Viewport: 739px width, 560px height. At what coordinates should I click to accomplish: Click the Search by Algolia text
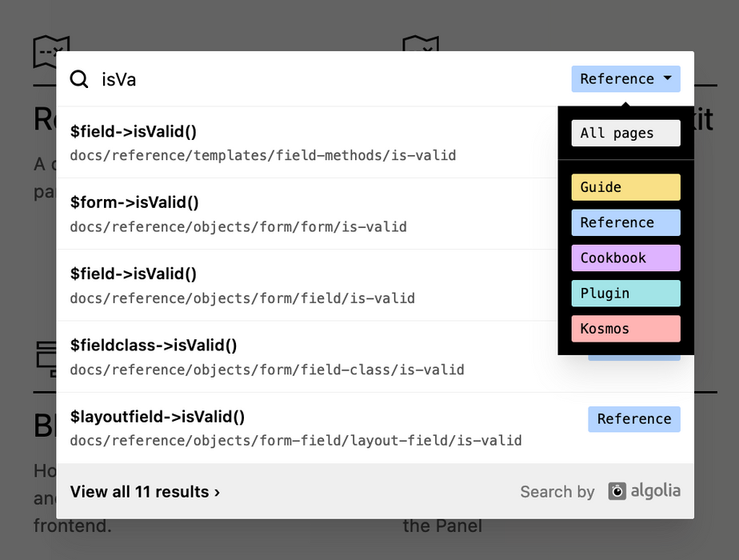click(557, 492)
